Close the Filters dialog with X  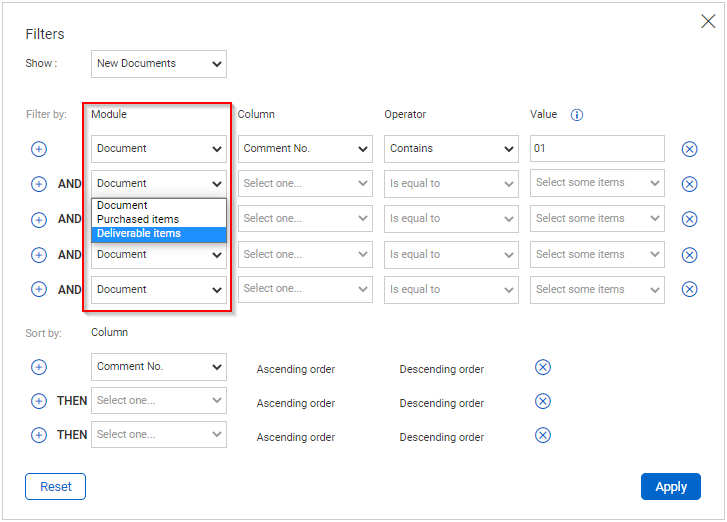[708, 21]
